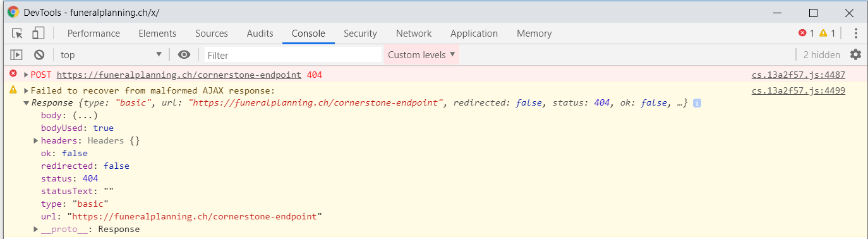Switch to the Network tab
Screen dimensions: 868x239
(x=414, y=34)
